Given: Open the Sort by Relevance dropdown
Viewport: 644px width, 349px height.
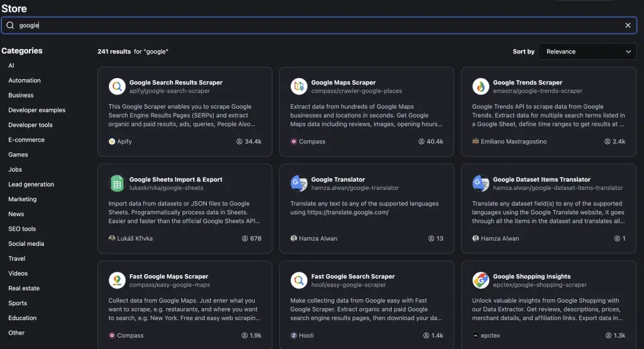Looking at the screenshot, I should (x=587, y=52).
